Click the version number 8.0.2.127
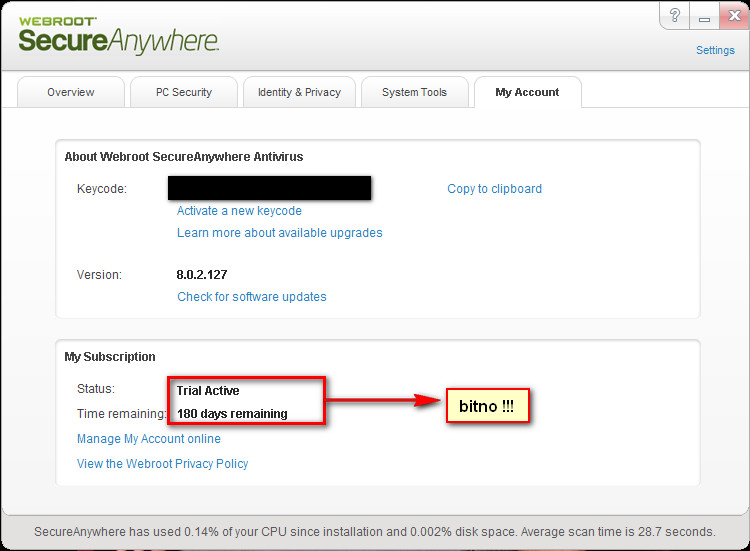Viewport: 750px width, 551px height. (x=202, y=275)
